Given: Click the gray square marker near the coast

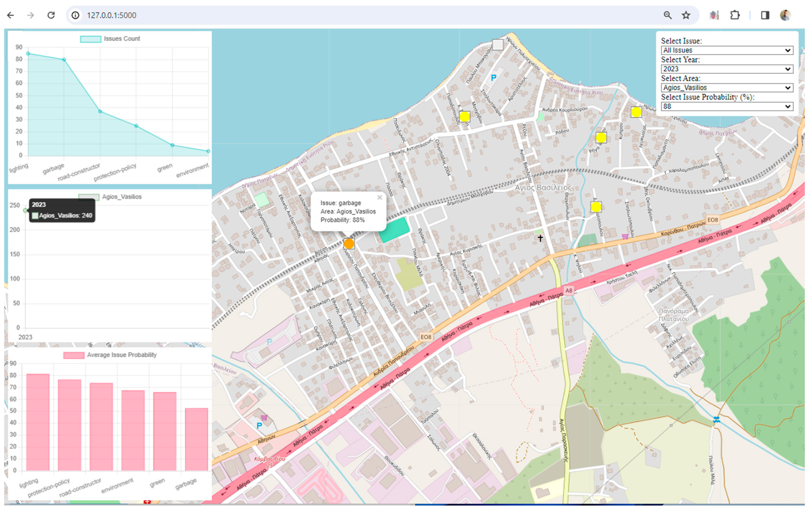Looking at the screenshot, I should point(498,44).
